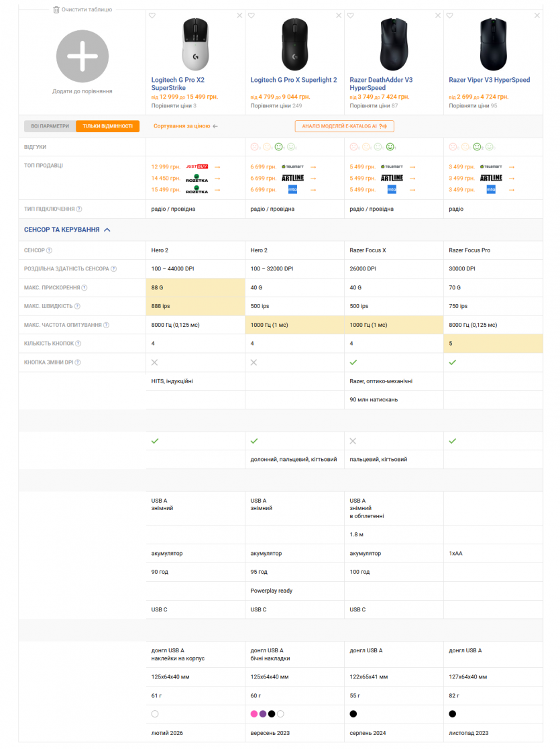This screenshot has width=560, height=749.
Task: Add Logitech G Pro X2 SuperStrike to favorites
Action: click(x=152, y=15)
